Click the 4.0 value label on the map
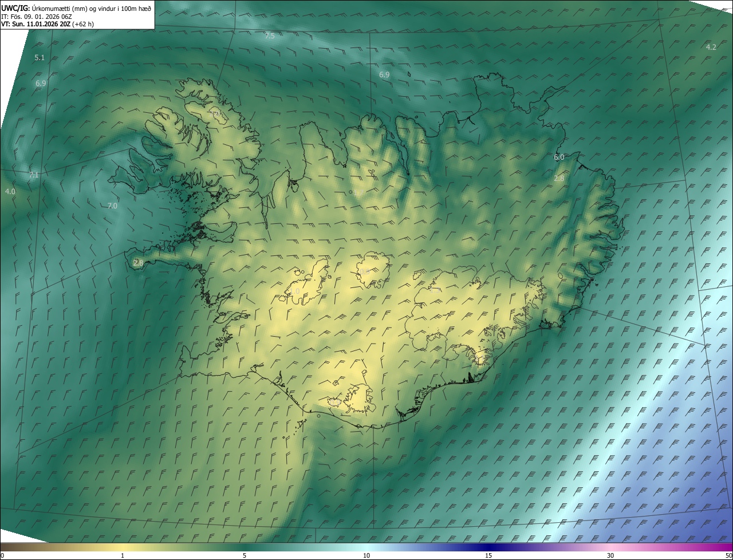Viewport: 733px width, 560px height. click(x=10, y=191)
